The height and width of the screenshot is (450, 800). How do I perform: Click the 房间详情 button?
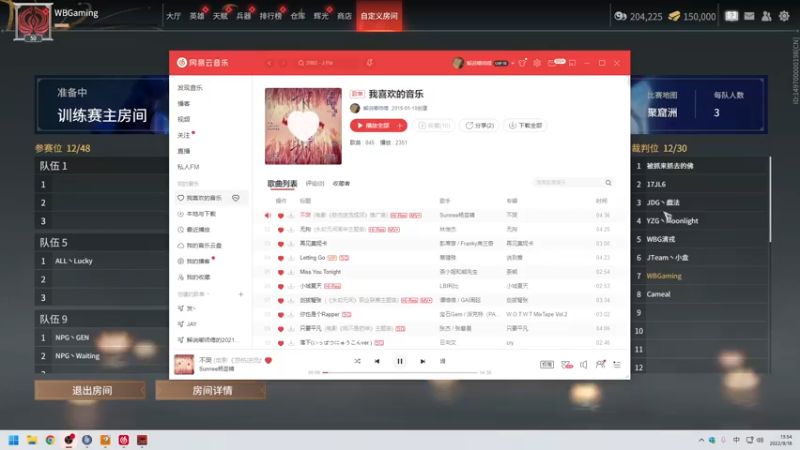(x=211, y=390)
